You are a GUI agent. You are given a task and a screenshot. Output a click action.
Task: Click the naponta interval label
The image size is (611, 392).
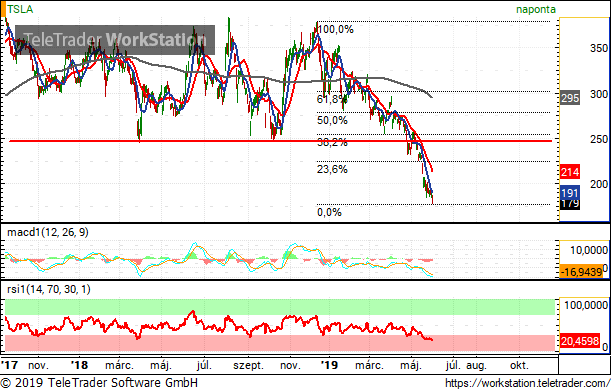pyautogui.click(x=536, y=9)
